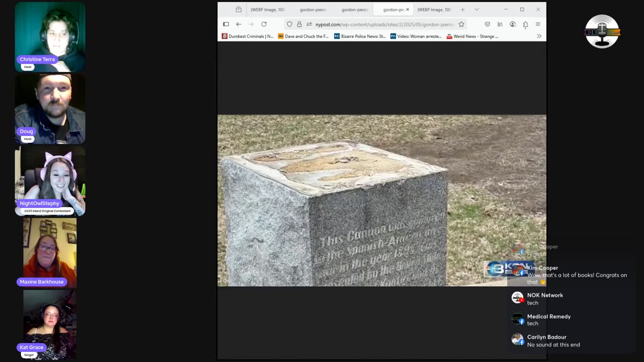Viewport: 644px width, 362px height.
Task: Click the nypost.com address bar URL
Action: (x=384, y=24)
